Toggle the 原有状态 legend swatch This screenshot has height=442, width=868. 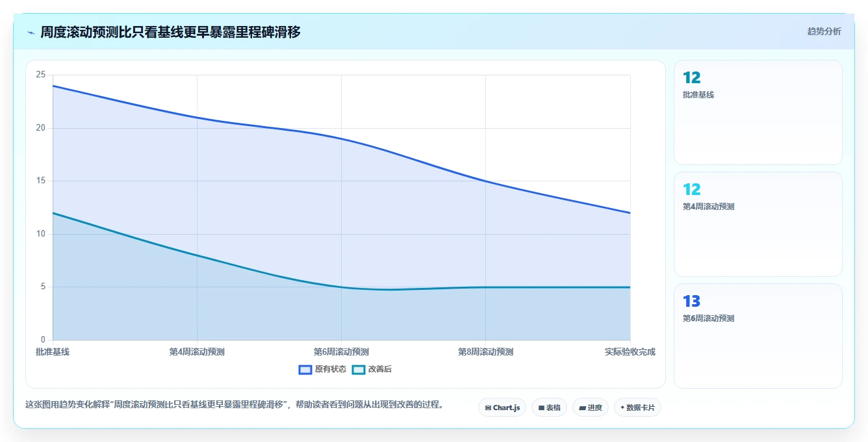click(305, 369)
